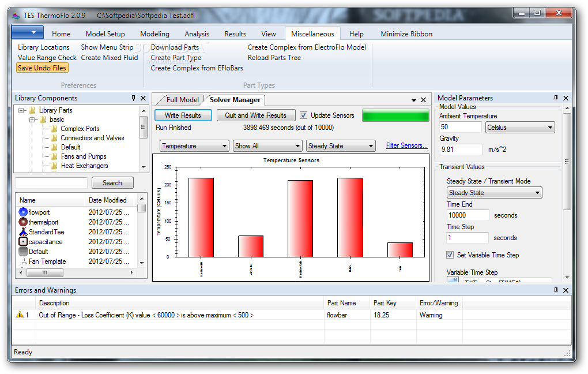Open the Results ribbon tab
This screenshot has height=374, width=588.
click(235, 34)
